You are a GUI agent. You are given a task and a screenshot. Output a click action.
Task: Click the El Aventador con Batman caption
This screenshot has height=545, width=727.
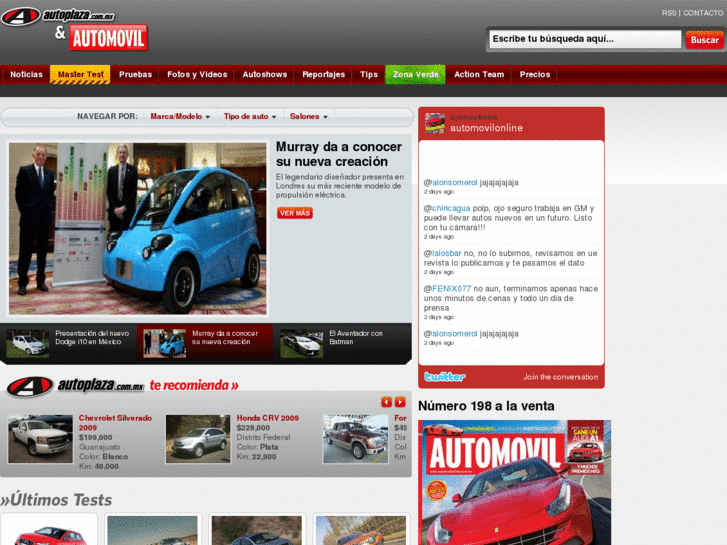tap(356, 338)
